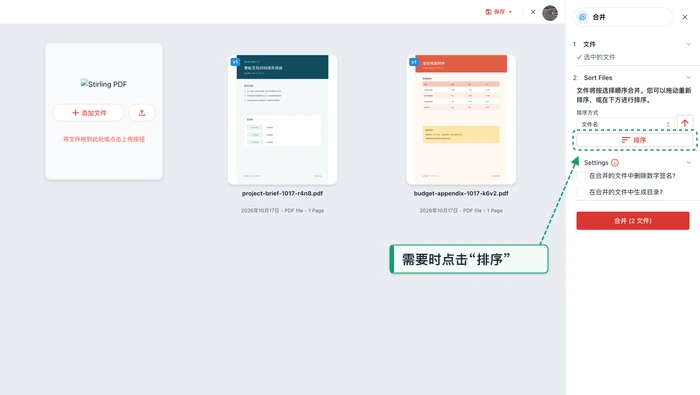Toggle the ascending sort direction arrow

click(x=685, y=123)
